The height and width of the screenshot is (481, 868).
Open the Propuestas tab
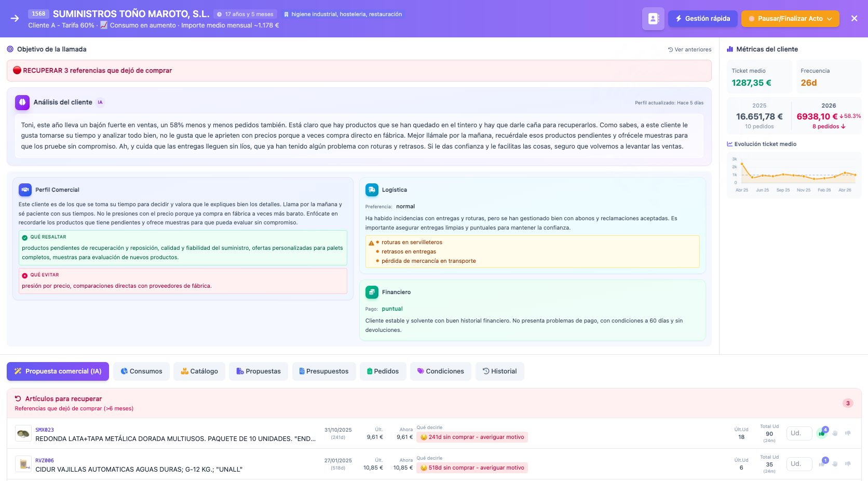pyautogui.click(x=259, y=371)
